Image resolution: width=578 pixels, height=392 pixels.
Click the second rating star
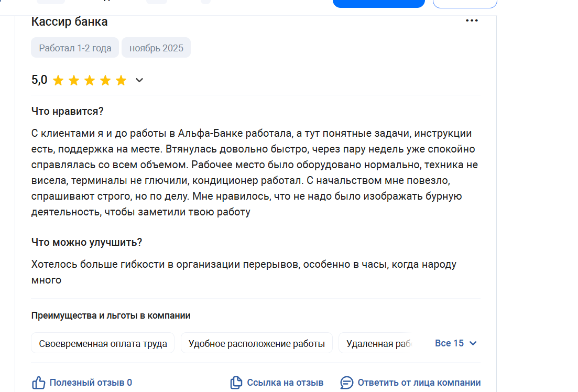point(74,80)
